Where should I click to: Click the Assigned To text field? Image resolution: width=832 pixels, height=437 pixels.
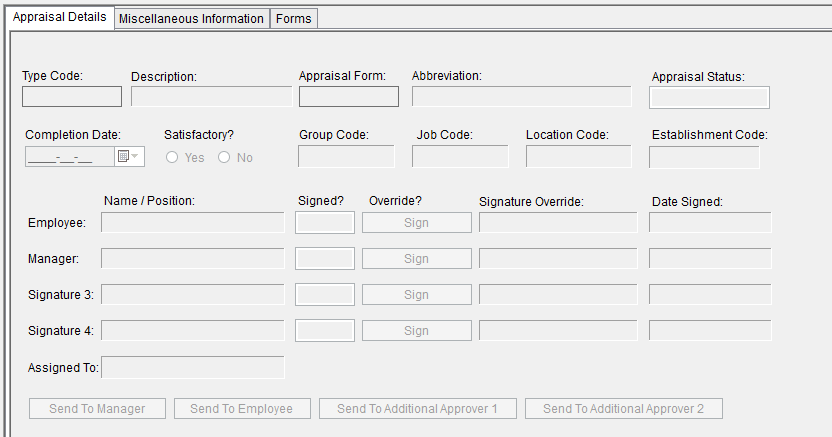193,367
